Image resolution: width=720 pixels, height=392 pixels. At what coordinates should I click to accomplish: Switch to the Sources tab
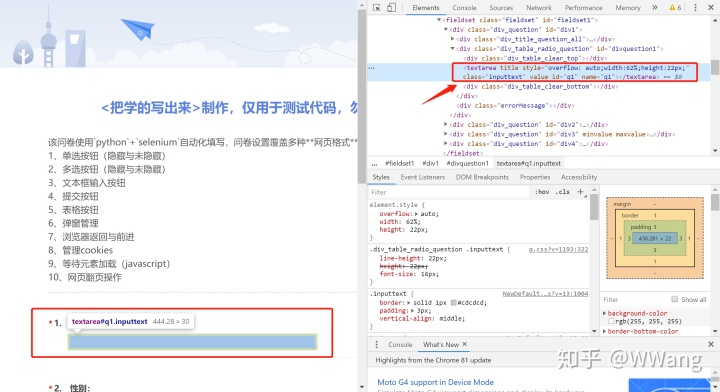click(501, 8)
